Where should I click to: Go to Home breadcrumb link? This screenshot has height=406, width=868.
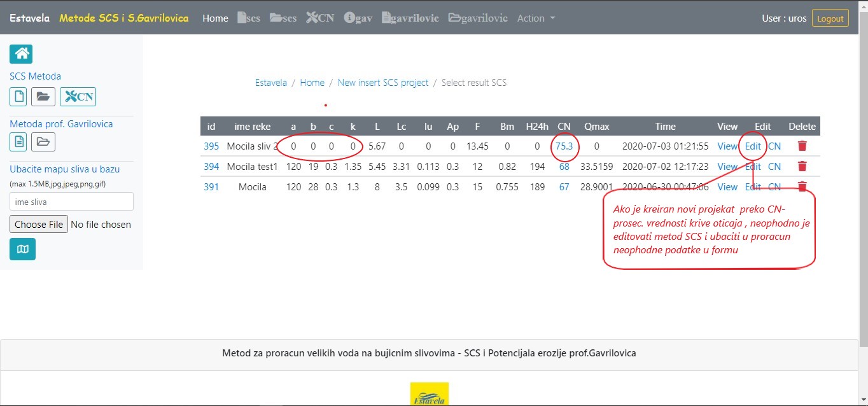point(312,83)
